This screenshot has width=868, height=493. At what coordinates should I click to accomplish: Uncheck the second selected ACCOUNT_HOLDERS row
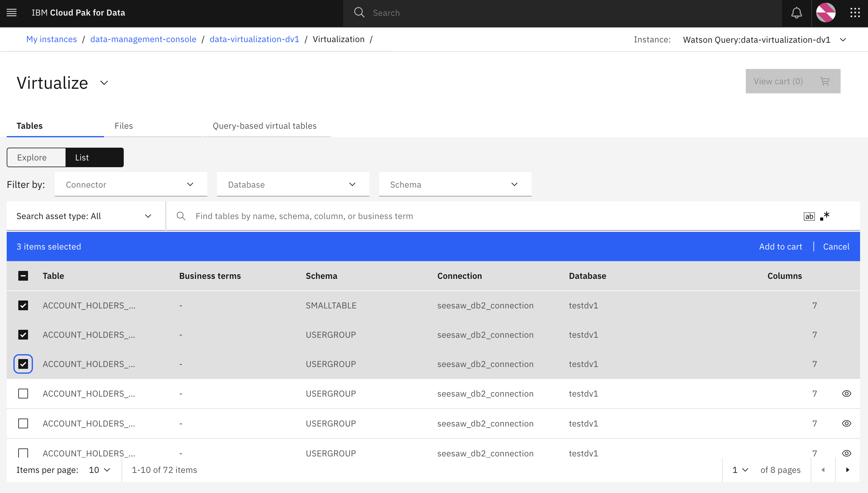click(23, 335)
